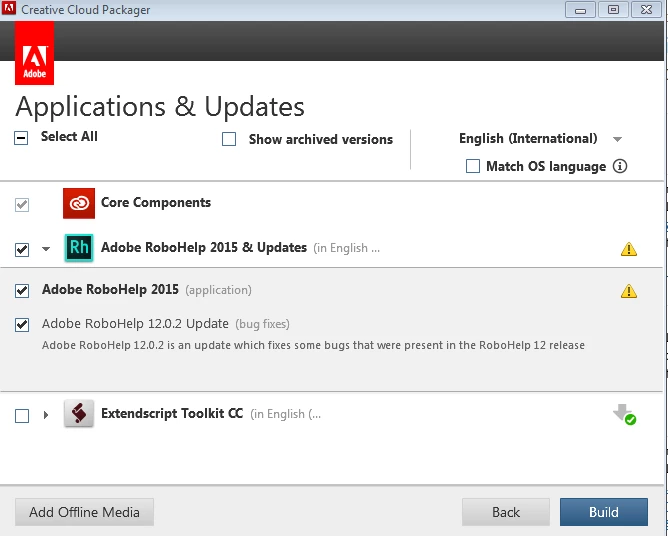Click info icon next to Match OS language

(x=620, y=166)
